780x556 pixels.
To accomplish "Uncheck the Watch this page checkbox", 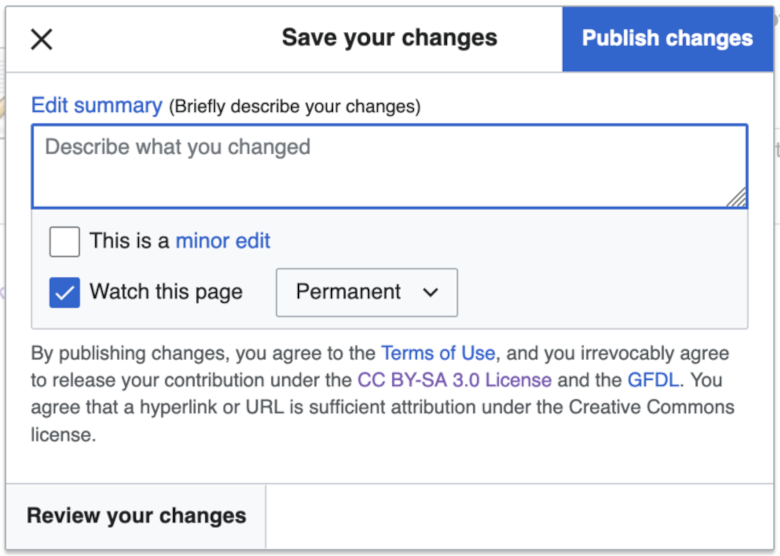I will point(65,292).
